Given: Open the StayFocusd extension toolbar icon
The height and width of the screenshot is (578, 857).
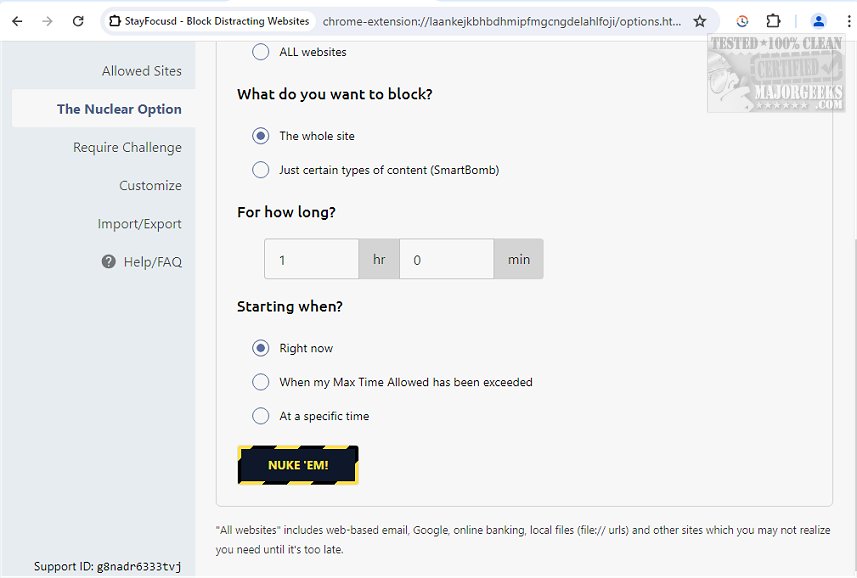Looking at the screenshot, I should (742, 21).
